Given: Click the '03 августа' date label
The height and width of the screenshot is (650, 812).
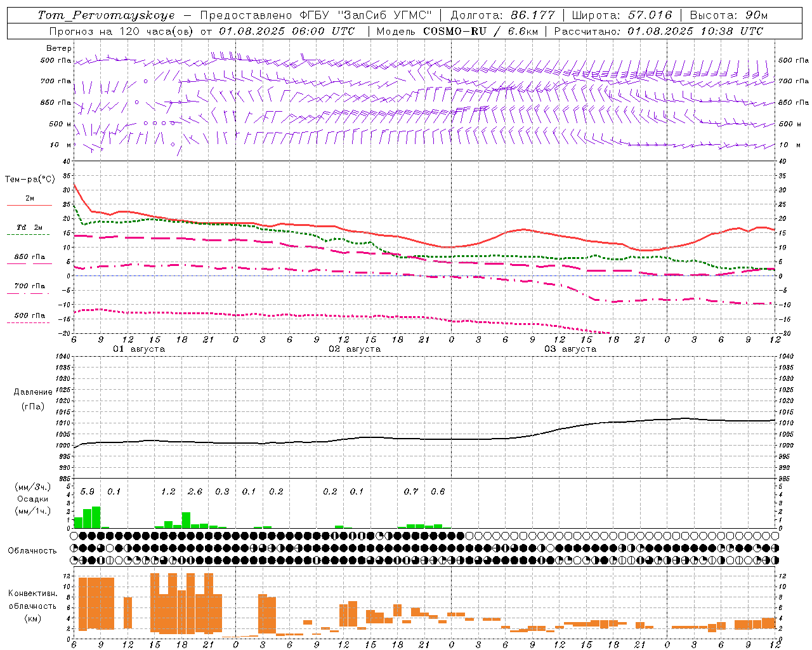Looking at the screenshot, I should tap(570, 349).
